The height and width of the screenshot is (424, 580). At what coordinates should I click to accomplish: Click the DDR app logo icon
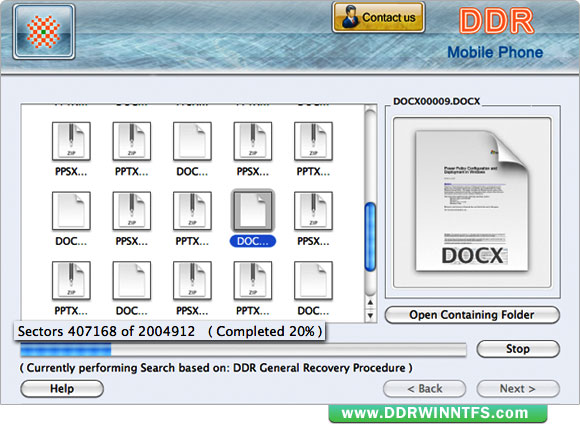tap(44, 32)
